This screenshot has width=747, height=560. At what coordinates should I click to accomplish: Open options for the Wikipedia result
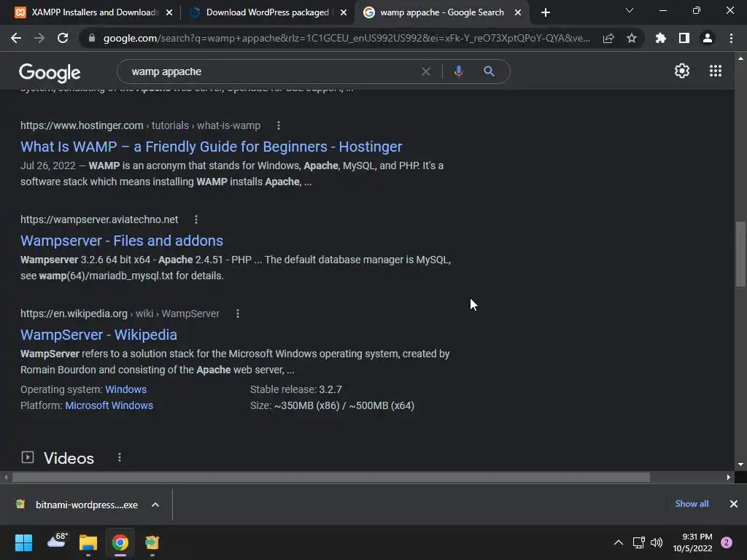pos(238,314)
